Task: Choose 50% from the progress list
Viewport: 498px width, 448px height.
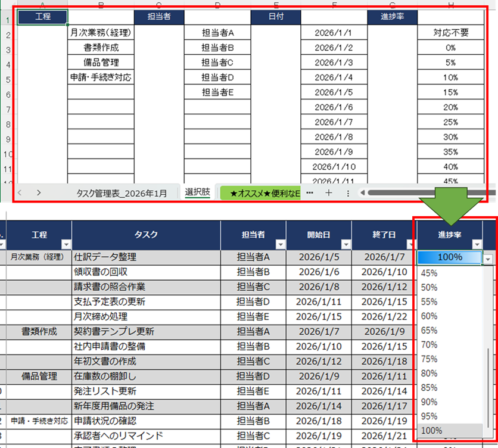Action: click(x=429, y=287)
